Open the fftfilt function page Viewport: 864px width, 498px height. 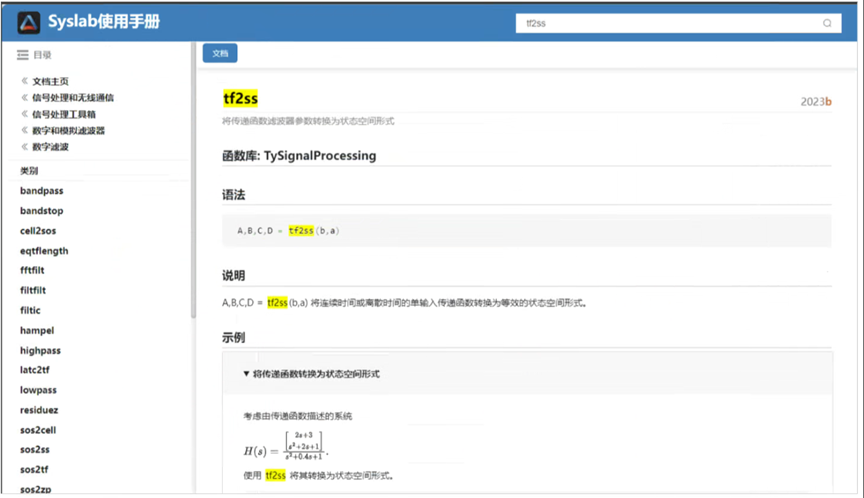[32, 270]
